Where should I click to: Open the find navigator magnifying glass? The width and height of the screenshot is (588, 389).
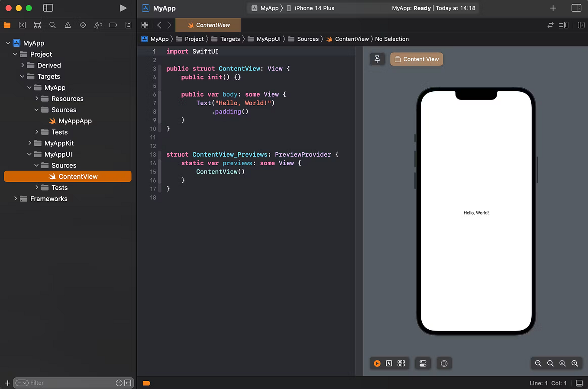pyautogui.click(x=52, y=25)
